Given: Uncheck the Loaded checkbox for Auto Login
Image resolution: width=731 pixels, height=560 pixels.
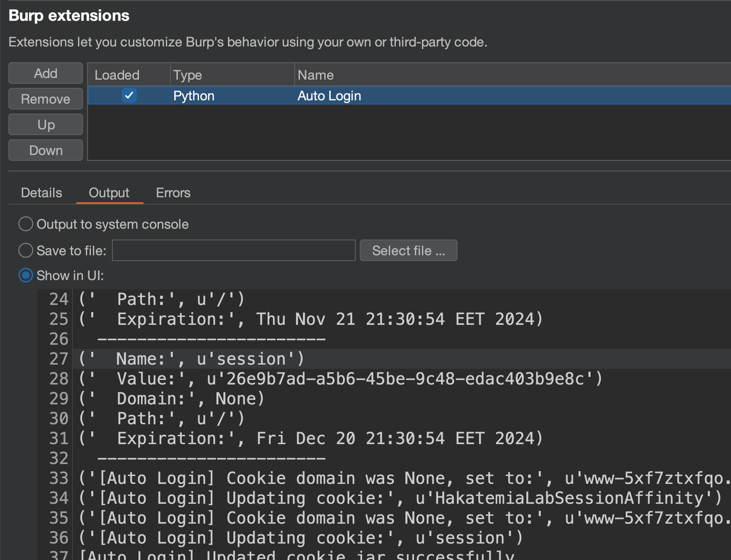Looking at the screenshot, I should (129, 96).
